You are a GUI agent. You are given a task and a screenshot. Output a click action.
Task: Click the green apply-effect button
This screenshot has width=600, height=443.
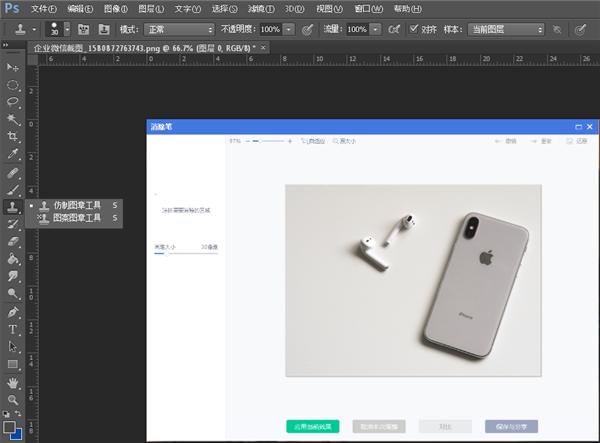(312, 426)
